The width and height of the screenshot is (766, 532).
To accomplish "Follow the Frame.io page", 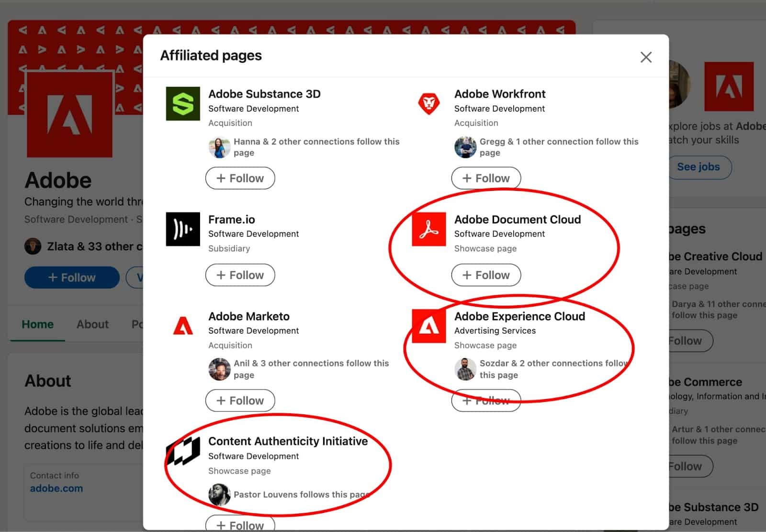I will point(240,275).
